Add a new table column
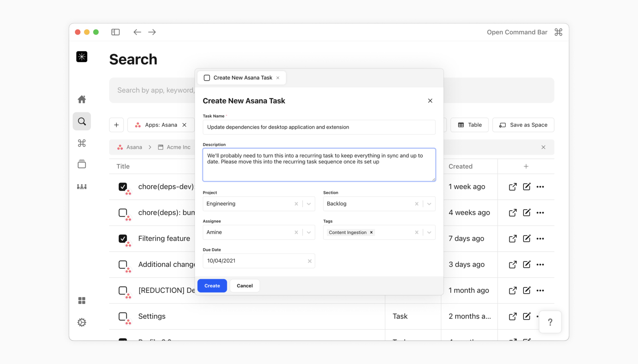 pos(526,166)
